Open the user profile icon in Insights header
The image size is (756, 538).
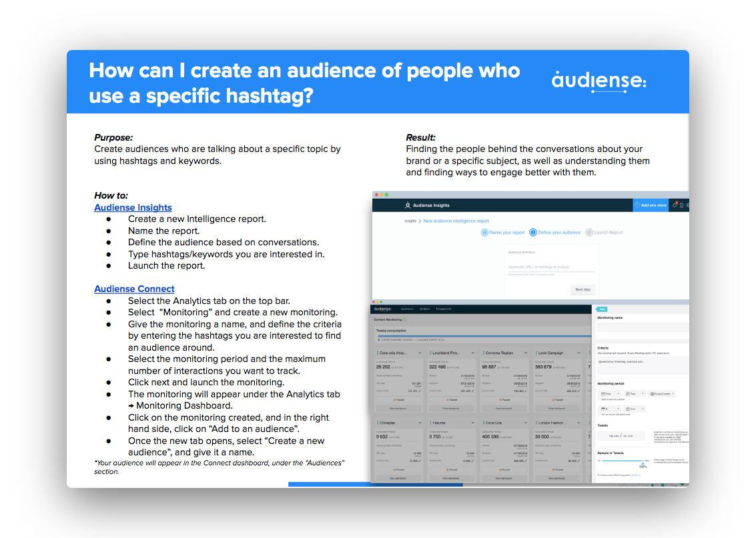tap(681, 205)
